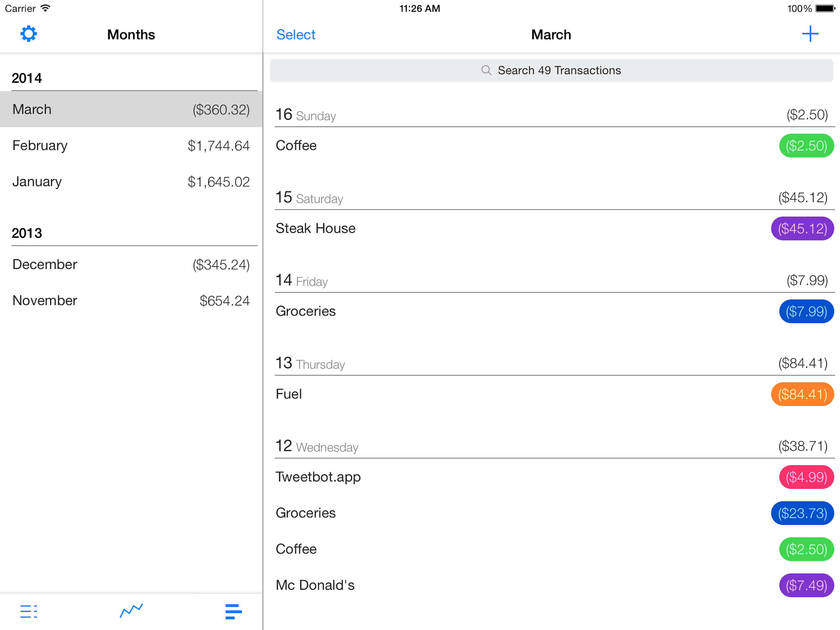The image size is (840, 630).
Task: Click the search magnifier icon
Action: pyautogui.click(x=486, y=70)
